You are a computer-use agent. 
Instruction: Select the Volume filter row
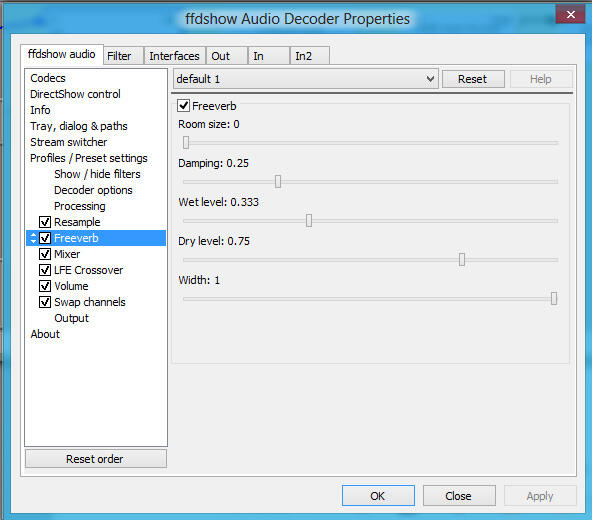[x=71, y=286]
